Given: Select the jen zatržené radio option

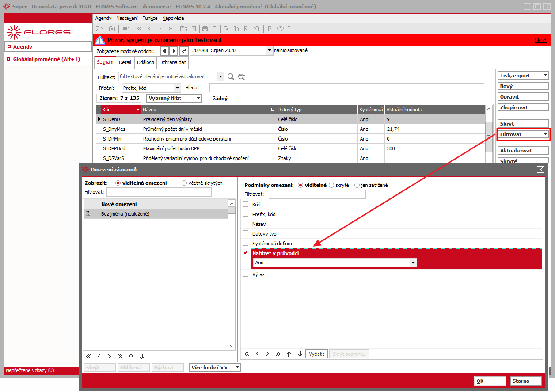Looking at the screenshot, I should click(x=357, y=185).
